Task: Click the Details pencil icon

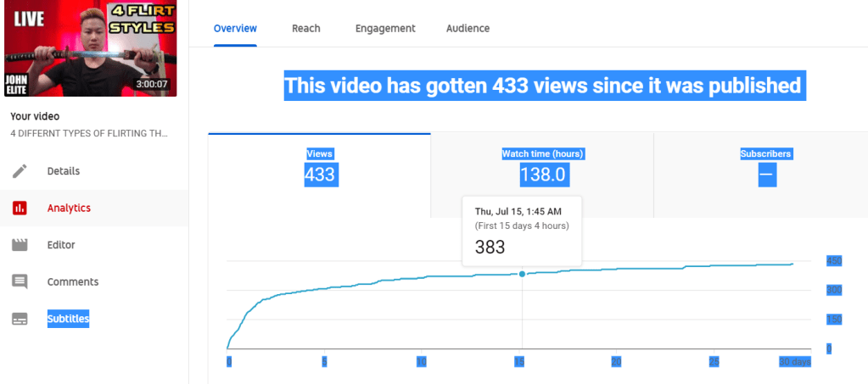Action: [x=20, y=171]
